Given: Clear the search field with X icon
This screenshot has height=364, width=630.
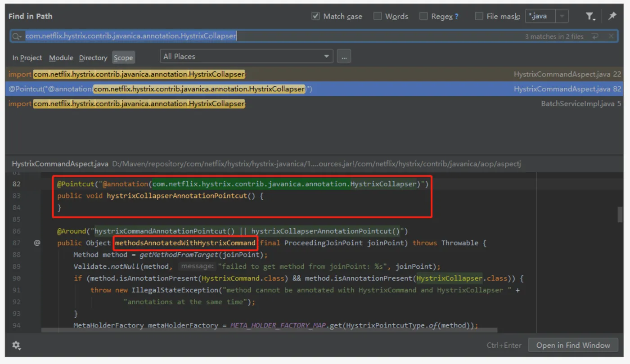Looking at the screenshot, I should point(611,36).
